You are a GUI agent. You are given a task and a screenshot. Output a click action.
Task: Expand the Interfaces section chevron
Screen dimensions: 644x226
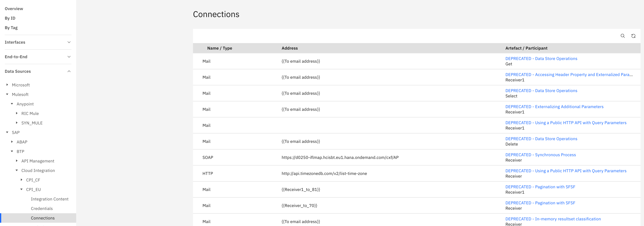tap(69, 42)
